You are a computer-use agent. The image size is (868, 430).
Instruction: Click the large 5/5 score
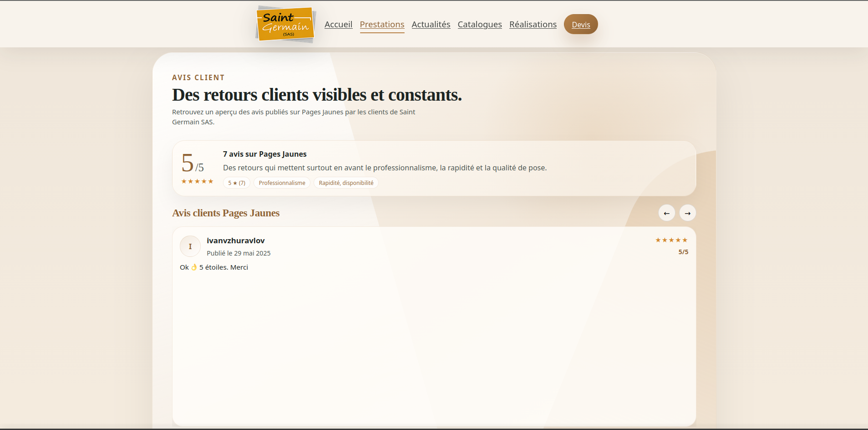tap(193, 163)
